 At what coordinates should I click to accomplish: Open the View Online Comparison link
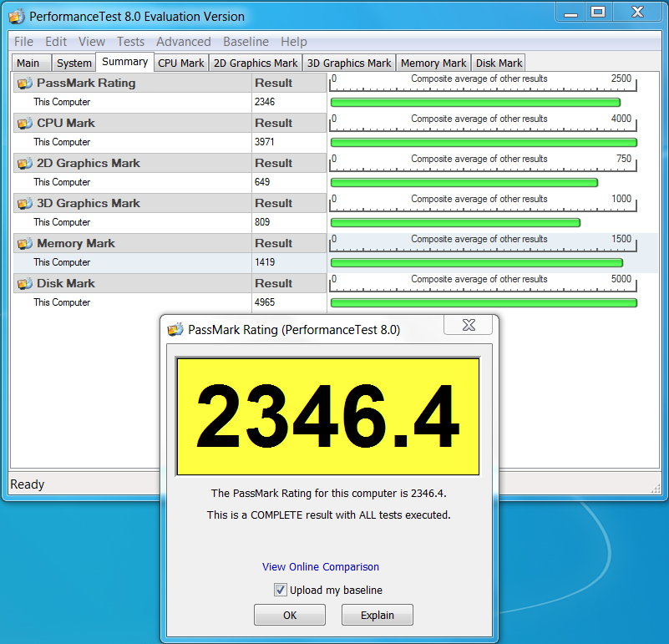tap(321, 566)
